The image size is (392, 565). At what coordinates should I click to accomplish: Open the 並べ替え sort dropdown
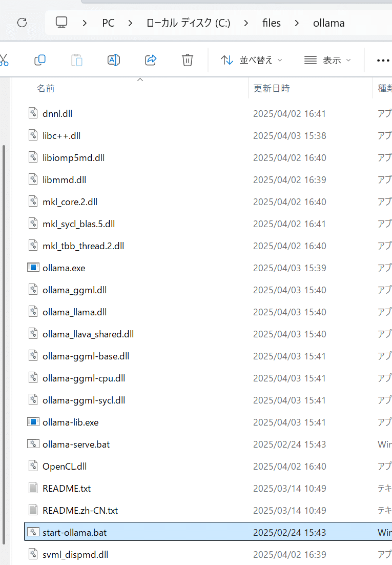pos(251,60)
